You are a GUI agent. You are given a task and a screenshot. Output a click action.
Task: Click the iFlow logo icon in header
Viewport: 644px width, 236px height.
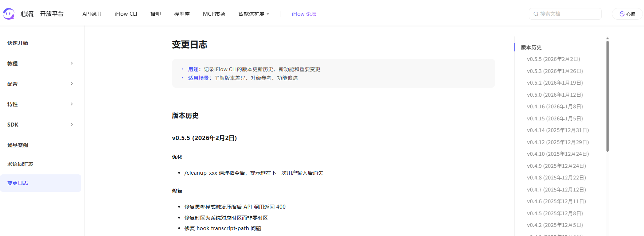(9, 14)
